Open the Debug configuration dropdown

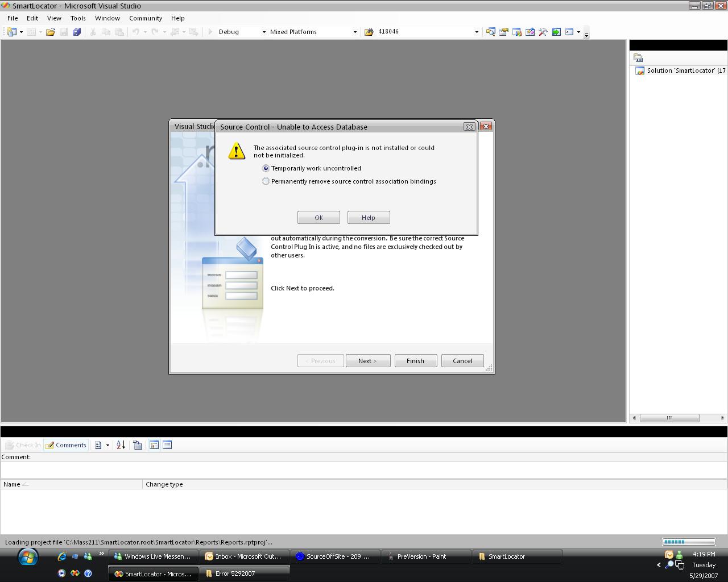tap(264, 32)
